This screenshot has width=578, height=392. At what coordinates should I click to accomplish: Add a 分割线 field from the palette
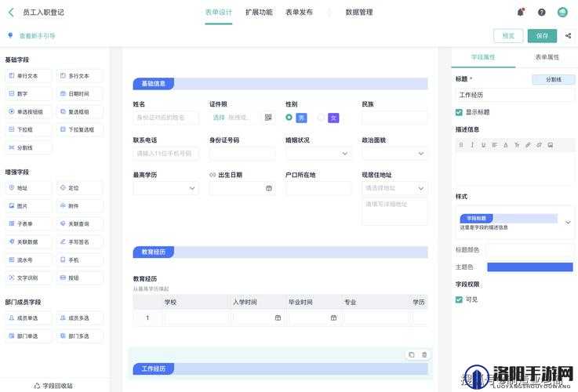click(x=28, y=147)
